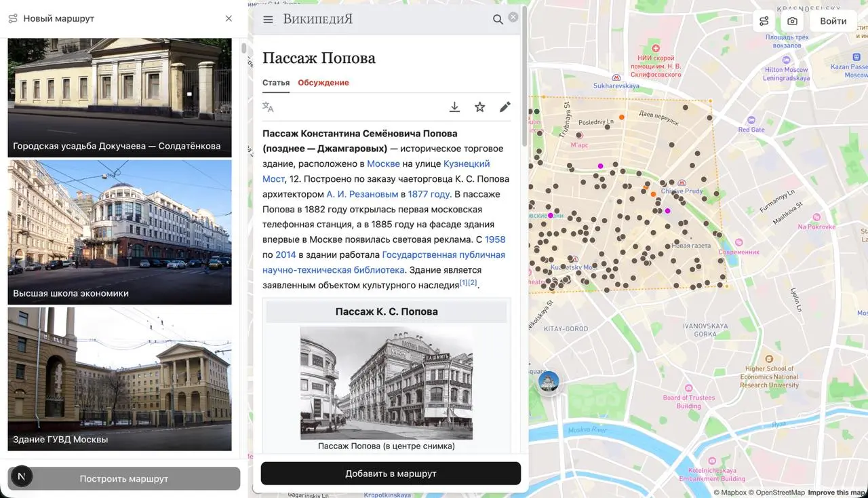Screen dimensions: 868x498
Task: Click the IVANOVSKAYA GORKA district label
Action: 706,330
